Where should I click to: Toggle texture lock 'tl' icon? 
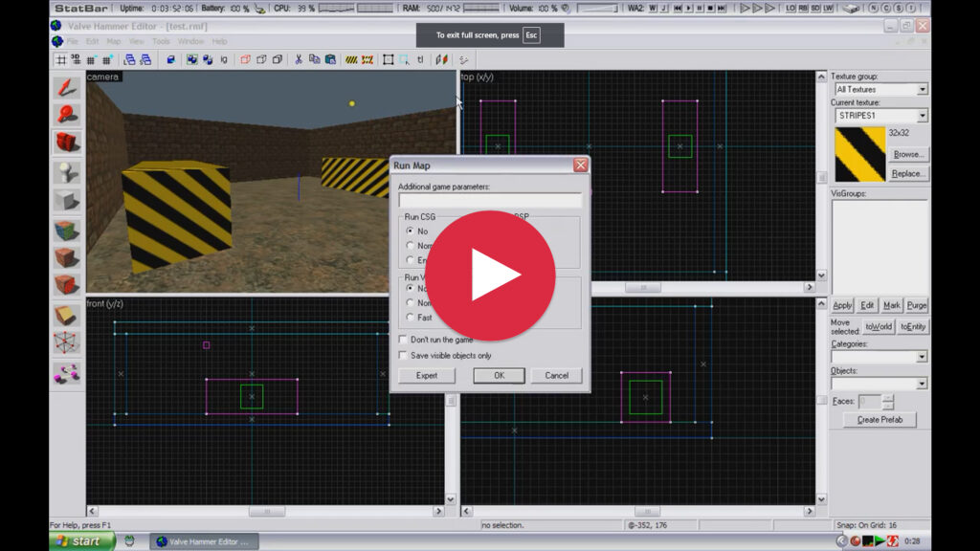click(x=420, y=60)
